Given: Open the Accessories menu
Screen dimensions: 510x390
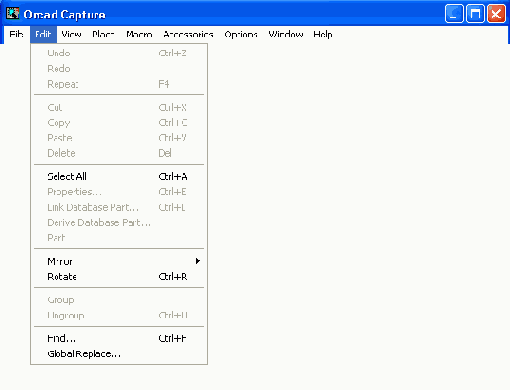Looking at the screenshot, I should [x=188, y=34].
